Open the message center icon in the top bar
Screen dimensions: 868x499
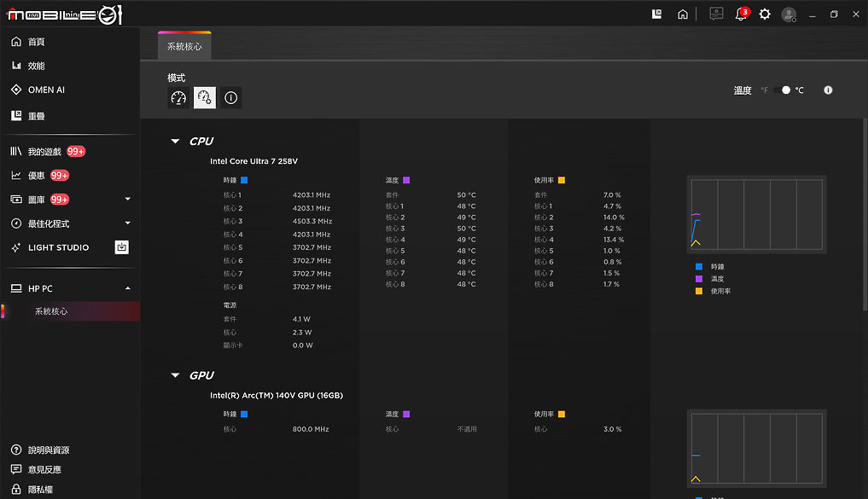tap(716, 14)
